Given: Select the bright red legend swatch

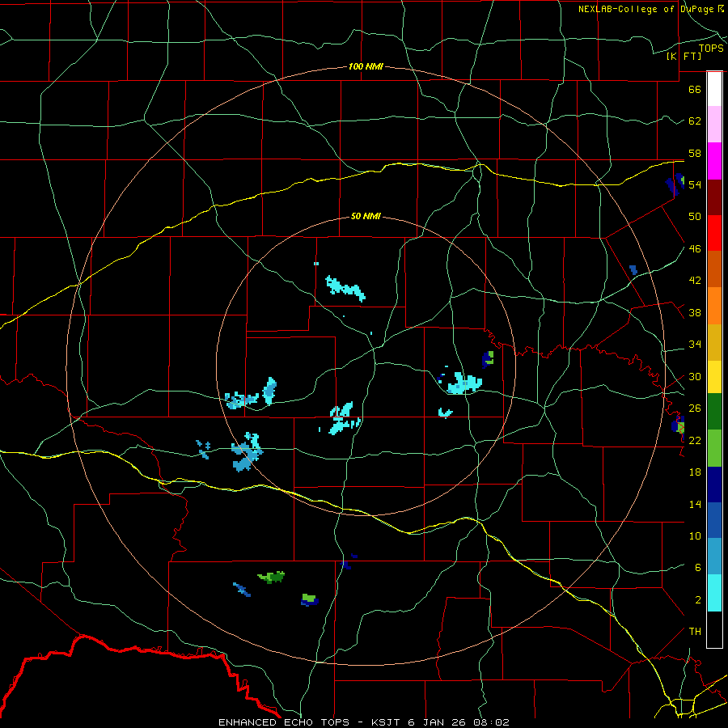Looking at the screenshot, I should click(x=714, y=233).
